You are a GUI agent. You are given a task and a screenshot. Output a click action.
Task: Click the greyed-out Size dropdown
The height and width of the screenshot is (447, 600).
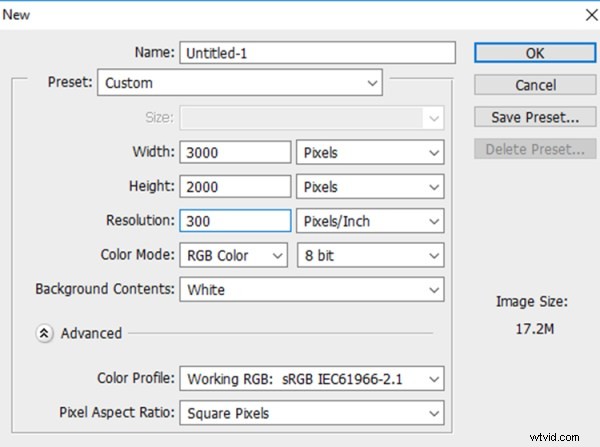[310, 118]
